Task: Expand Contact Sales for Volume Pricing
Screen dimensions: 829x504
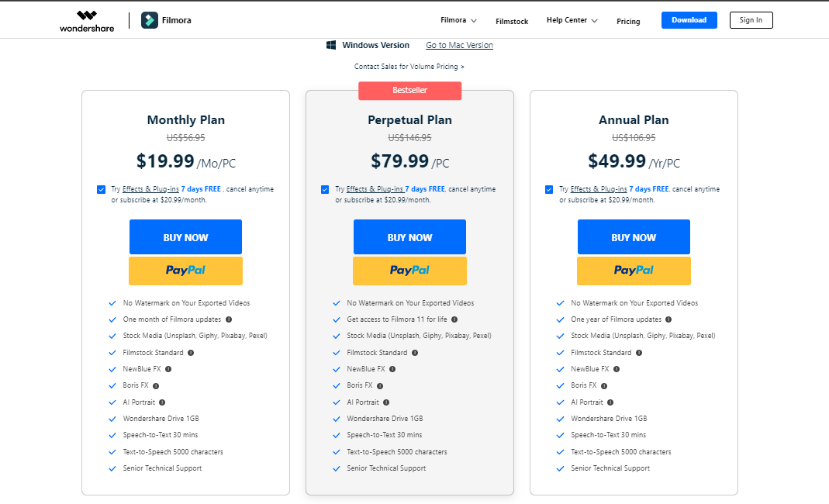Action: click(409, 67)
